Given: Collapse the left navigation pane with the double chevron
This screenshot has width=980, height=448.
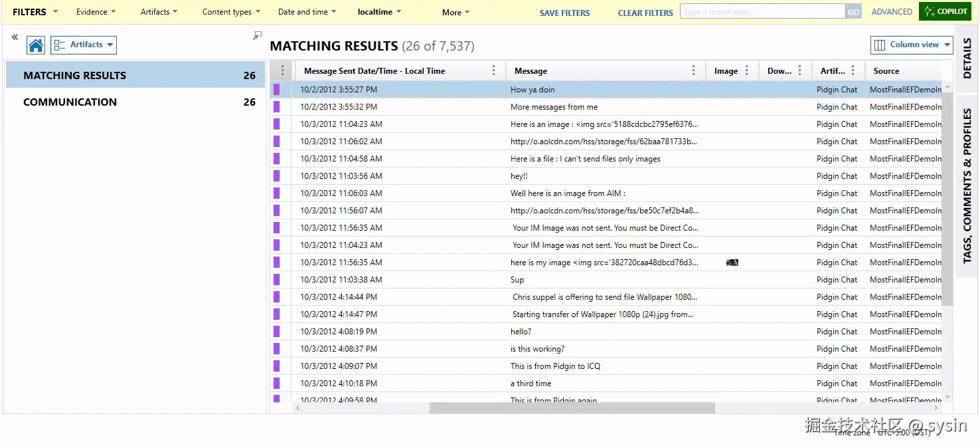Looking at the screenshot, I should 15,38.
